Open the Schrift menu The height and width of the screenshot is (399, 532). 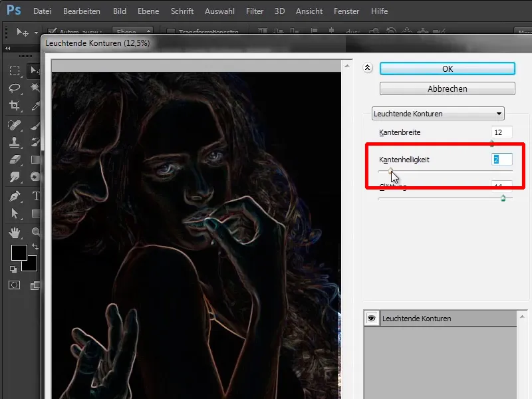(182, 11)
